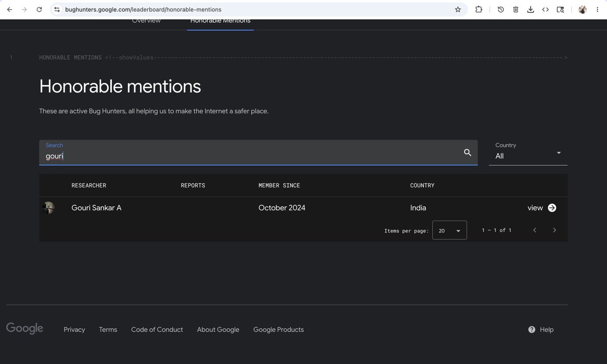
Task: Click the researcher name Gouri Sankar A
Action: 97,208
